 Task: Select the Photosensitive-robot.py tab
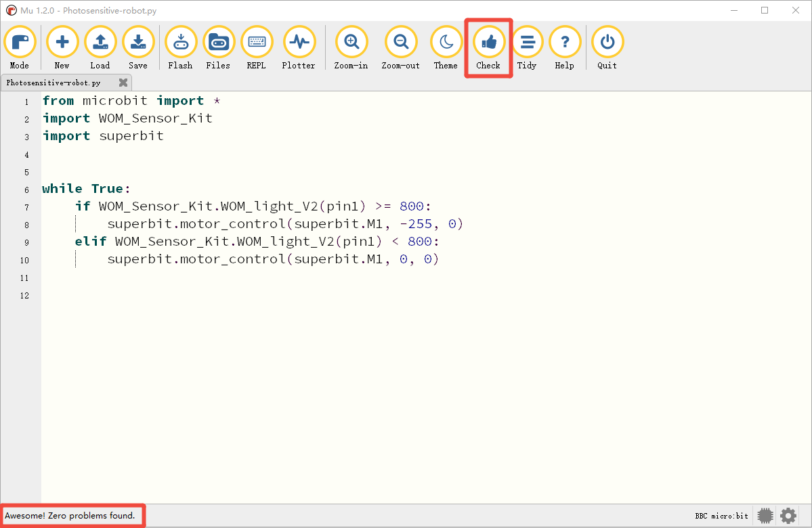click(54, 83)
